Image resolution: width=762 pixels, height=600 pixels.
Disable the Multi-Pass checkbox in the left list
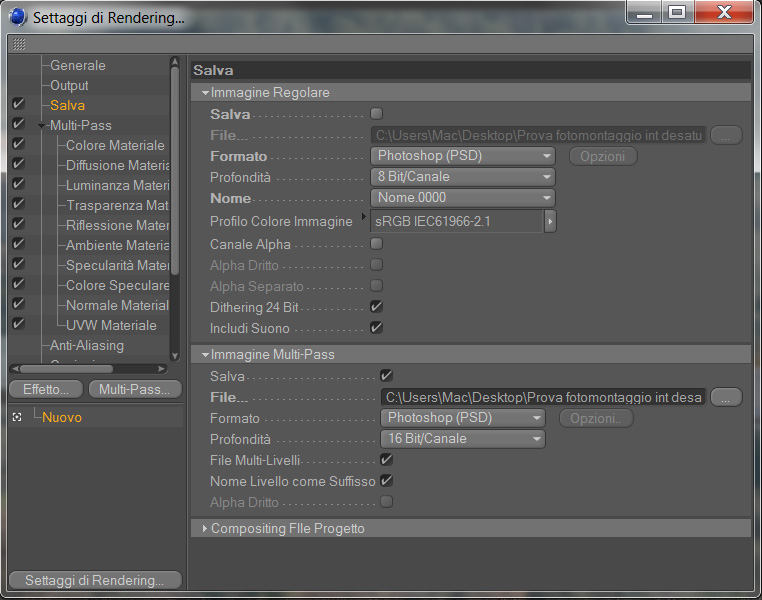coord(18,124)
